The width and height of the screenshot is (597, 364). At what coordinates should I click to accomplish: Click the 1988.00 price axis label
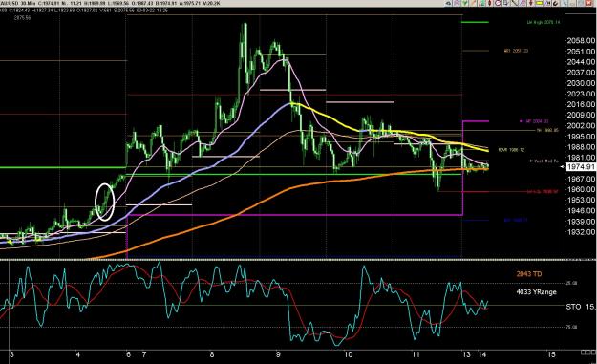click(x=581, y=147)
